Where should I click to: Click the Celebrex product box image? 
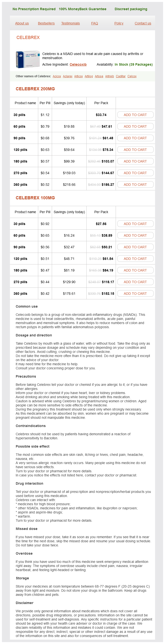point(27,59)
